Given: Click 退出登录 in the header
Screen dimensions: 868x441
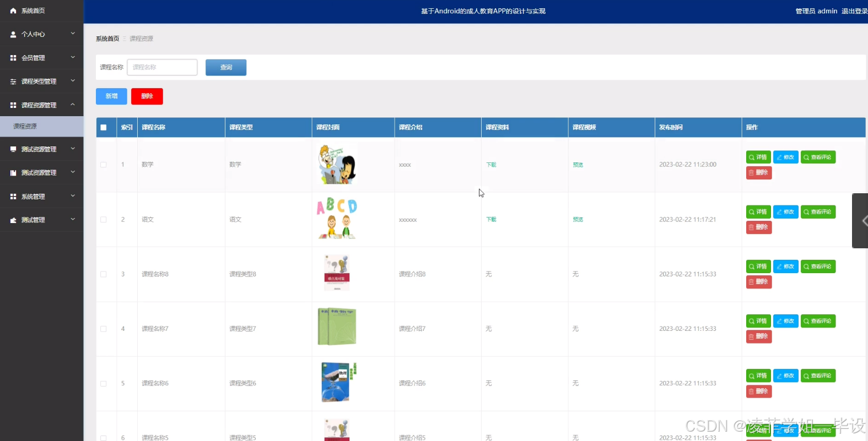Looking at the screenshot, I should click(854, 11).
